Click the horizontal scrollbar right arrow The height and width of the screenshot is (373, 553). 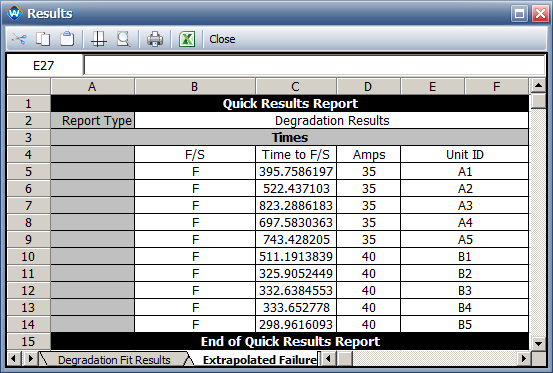point(524,359)
